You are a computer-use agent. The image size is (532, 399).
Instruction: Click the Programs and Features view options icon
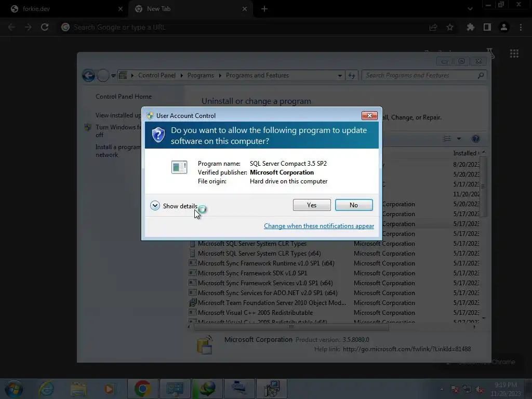coord(447,138)
